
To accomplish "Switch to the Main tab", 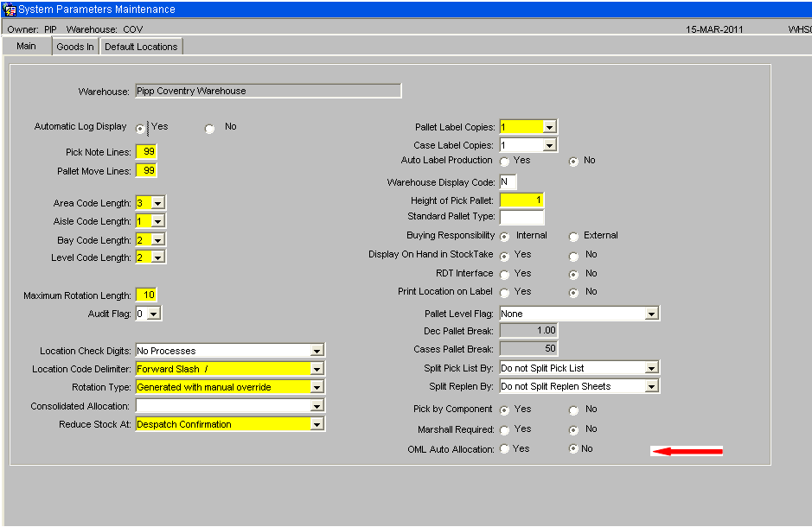I will pos(27,46).
